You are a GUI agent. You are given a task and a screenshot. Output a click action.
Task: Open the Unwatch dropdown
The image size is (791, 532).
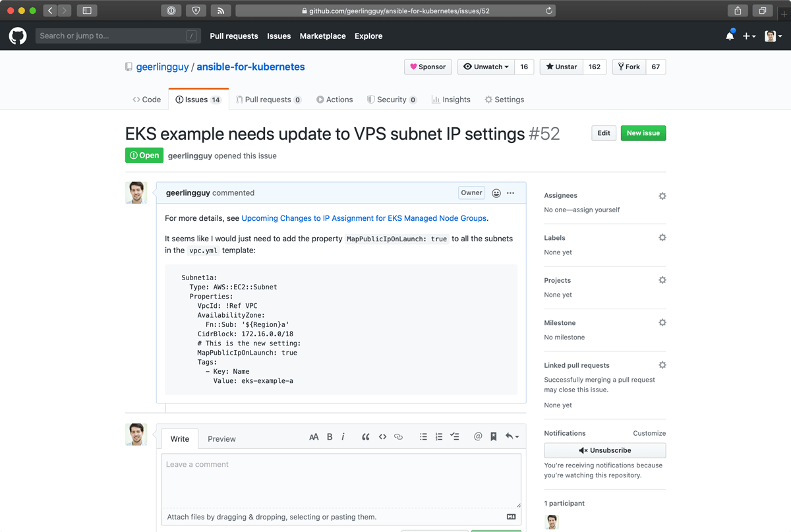click(486, 67)
